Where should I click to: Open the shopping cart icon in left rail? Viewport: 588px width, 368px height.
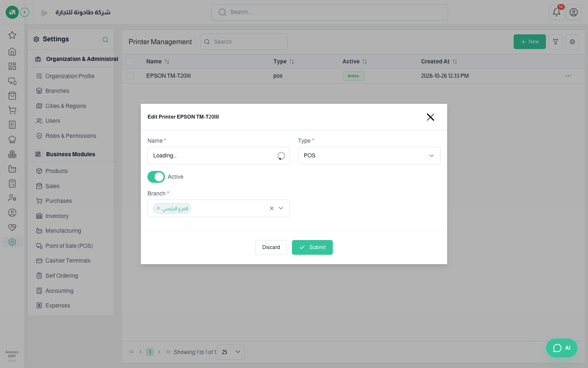12,110
